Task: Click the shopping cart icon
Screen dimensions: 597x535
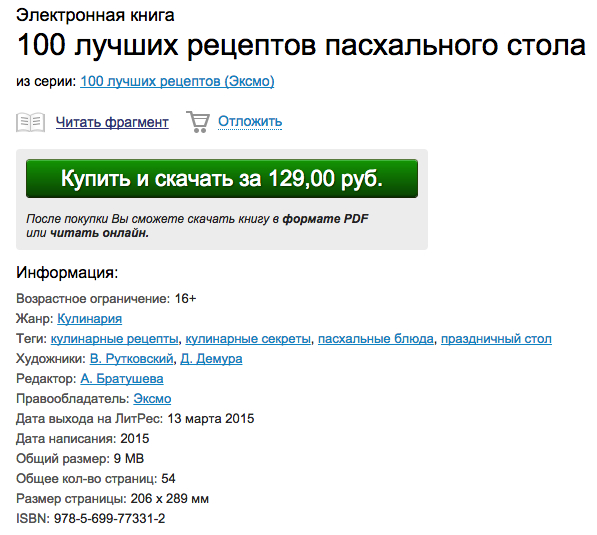Action: click(198, 122)
